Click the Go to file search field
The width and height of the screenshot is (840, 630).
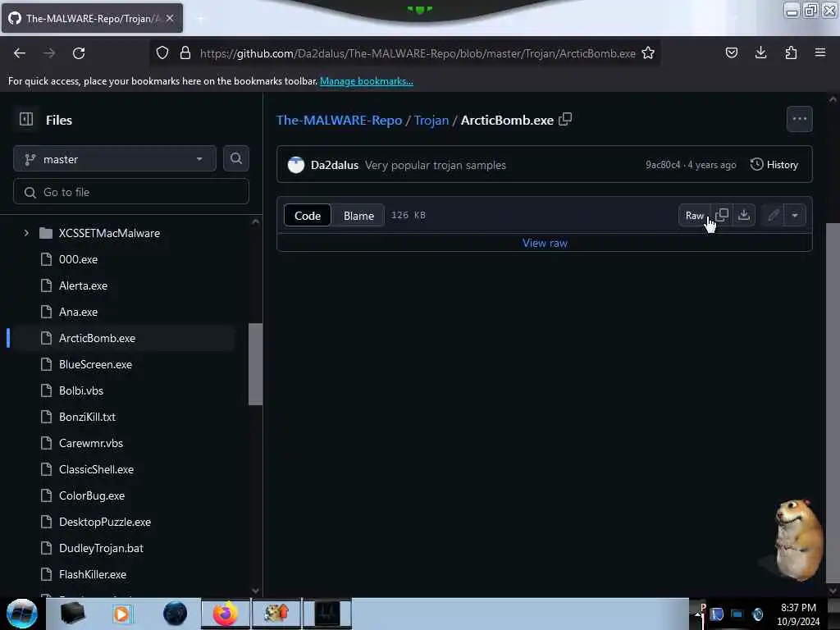[x=131, y=192]
